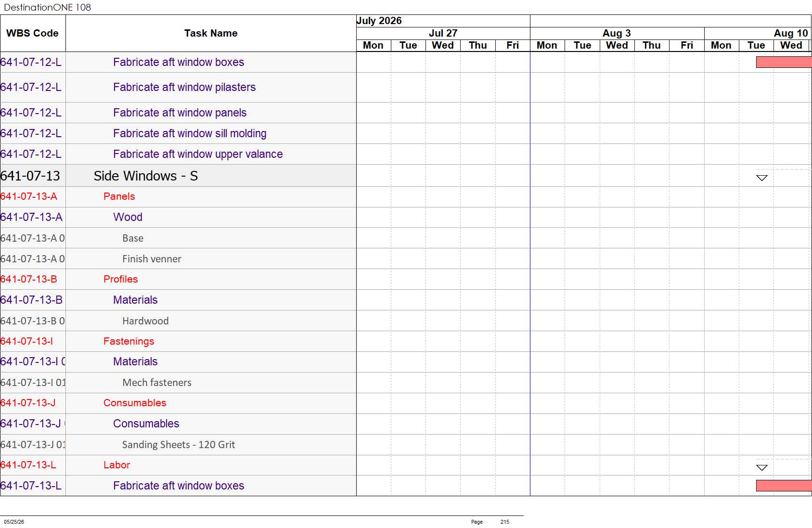Click the Gantt bar for Fabricate aft window boxes 641-07-12-L
Image resolution: width=812 pixels, height=528 pixels.
(x=784, y=62)
